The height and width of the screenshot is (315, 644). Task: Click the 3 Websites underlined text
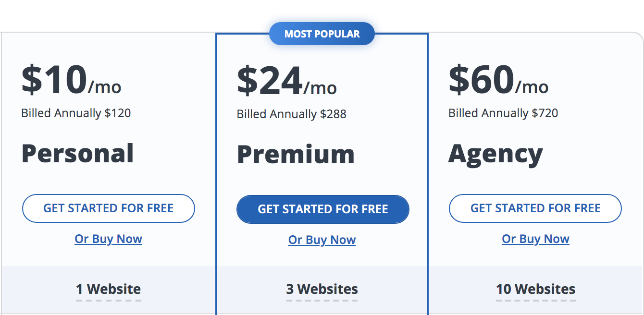click(x=322, y=289)
